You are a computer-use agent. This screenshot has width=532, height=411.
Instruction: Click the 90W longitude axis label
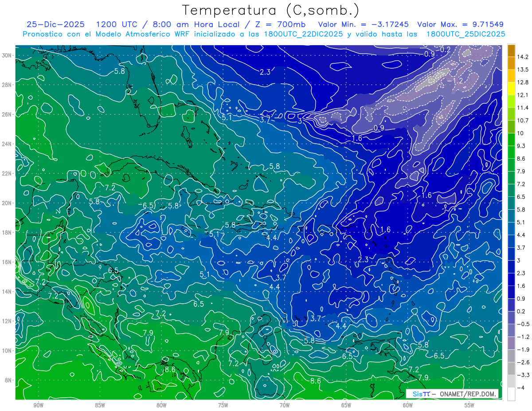click(38, 405)
